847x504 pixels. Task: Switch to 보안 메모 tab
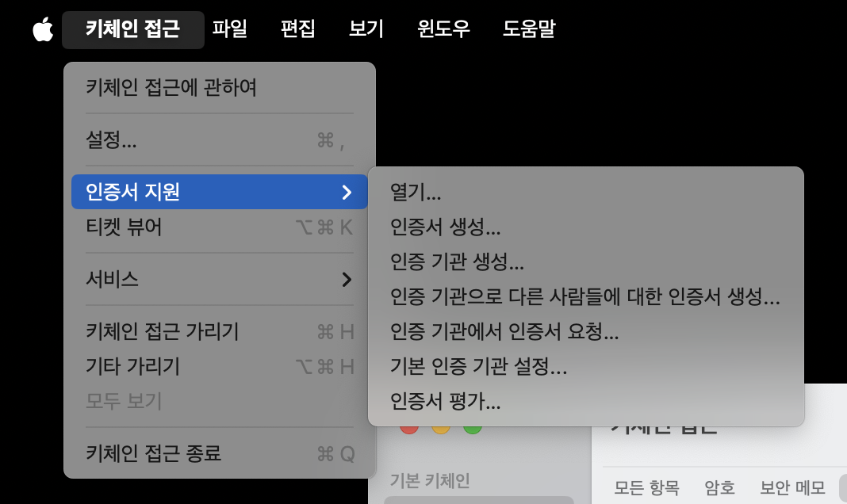(x=792, y=488)
